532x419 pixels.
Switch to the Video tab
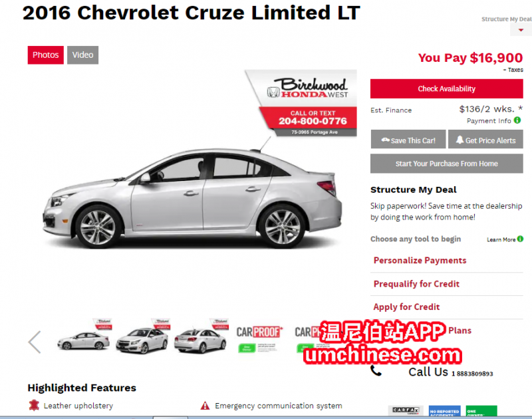tap(82, 55)
